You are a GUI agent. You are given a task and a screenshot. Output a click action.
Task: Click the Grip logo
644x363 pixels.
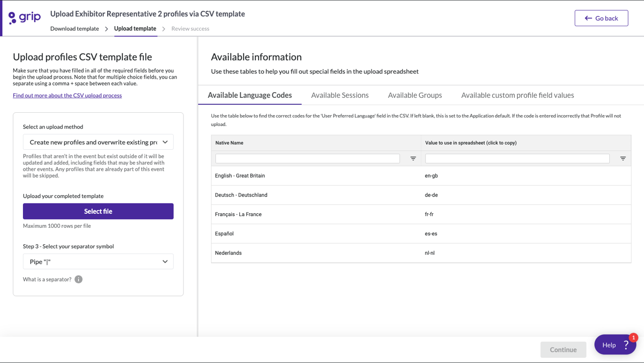point(24,17)
